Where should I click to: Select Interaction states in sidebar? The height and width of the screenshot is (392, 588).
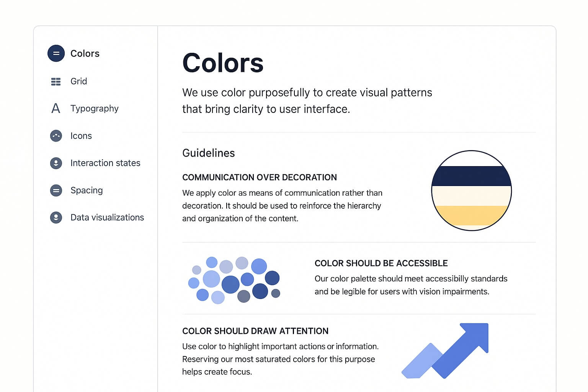coord(105,163)
